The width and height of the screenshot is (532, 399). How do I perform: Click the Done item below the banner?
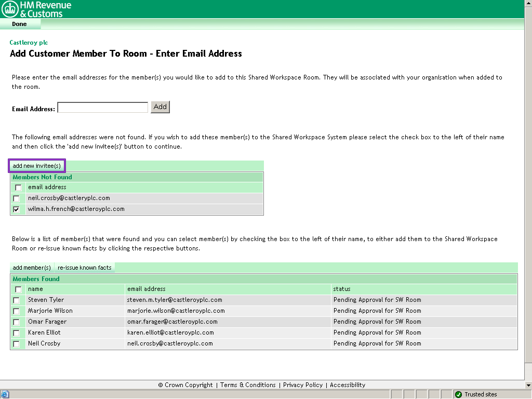19,24
